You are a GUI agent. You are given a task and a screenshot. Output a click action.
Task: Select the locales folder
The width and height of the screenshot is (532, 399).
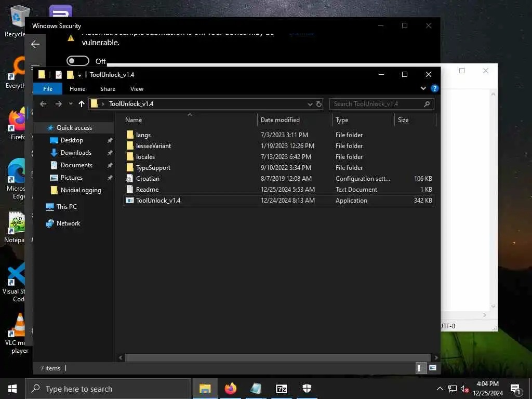tap(145, 157)
